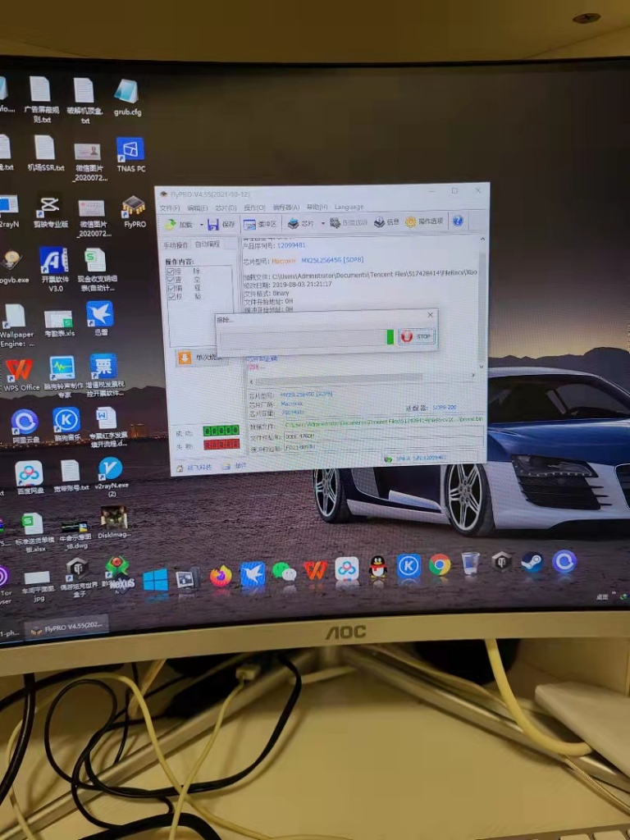Viewport: 630px width, 840px height.
Task: Expand the dropdown arrow next to 加载
Action: 202,225
